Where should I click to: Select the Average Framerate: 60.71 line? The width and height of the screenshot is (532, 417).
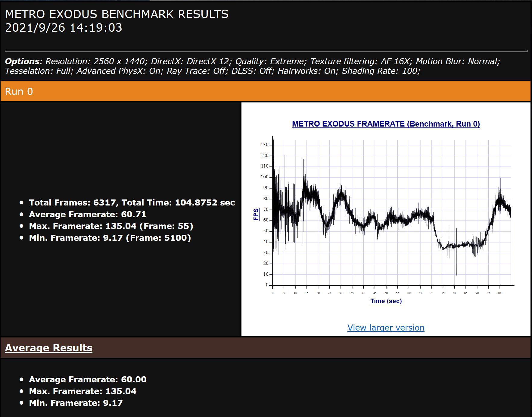(x=88, y=214)
